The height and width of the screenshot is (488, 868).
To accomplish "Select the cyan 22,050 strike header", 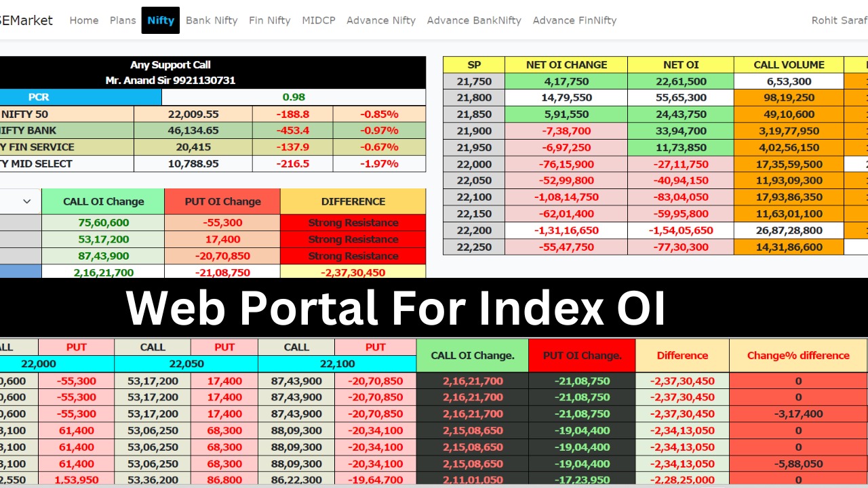I will coord(186,364).
